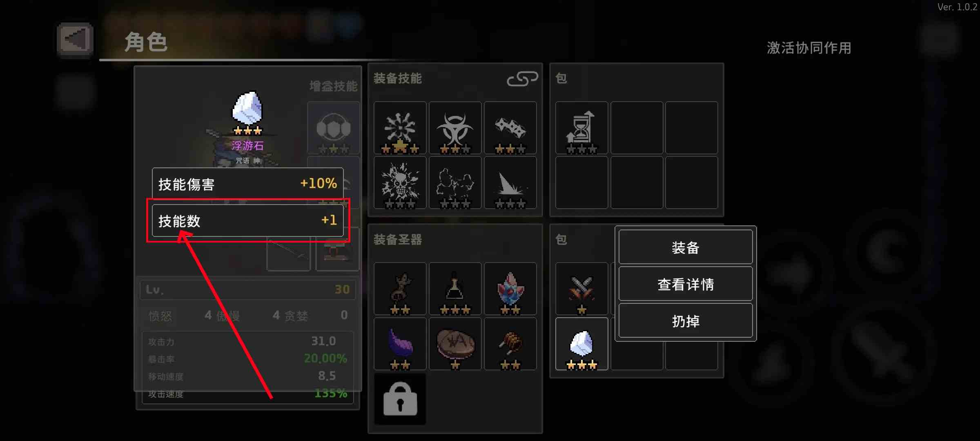Select the flask relic with three stars
The width and height of the screenshot is (980, 441).
click(455, 289)
